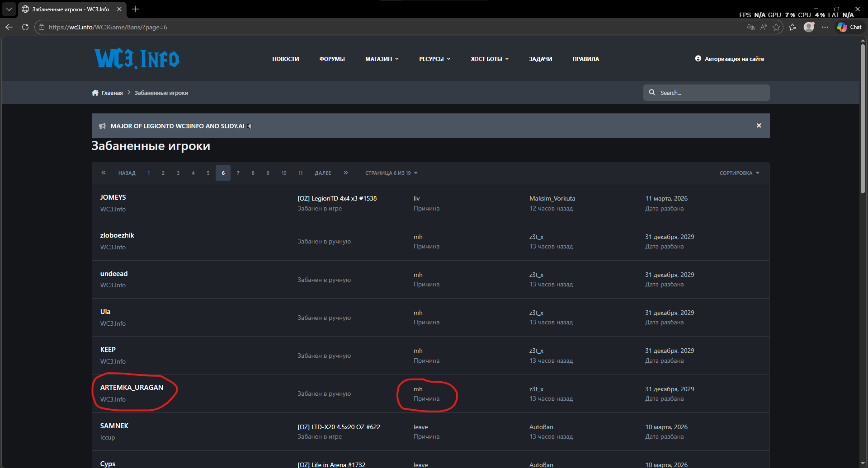868x468 pixels.
Task: Go to page 11 of bans
Action: pyautogui.click(x=301, y=173)
